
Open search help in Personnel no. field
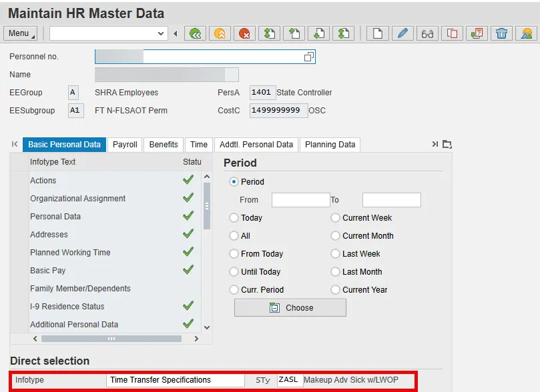(x=309, y=57)
